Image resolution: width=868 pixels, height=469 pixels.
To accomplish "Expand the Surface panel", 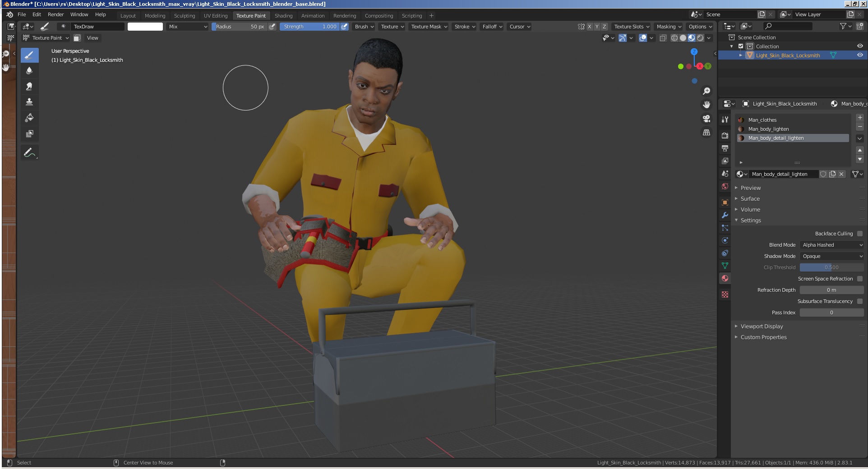I will pos(750,199).
